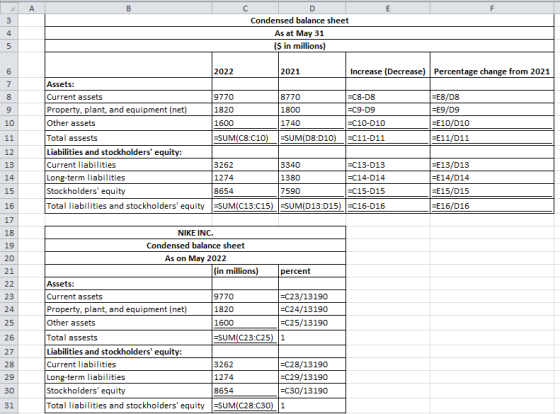Select column E header

[x=388, y=8]
